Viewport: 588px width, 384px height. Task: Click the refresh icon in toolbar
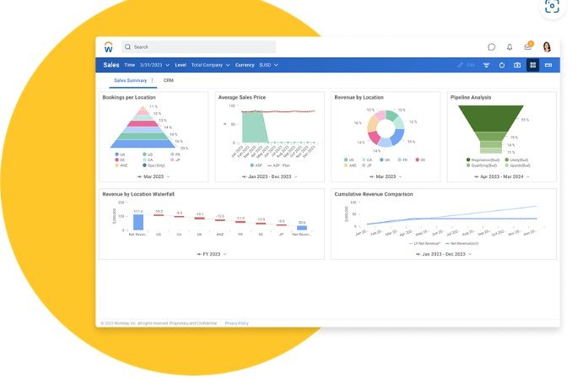coord(502,65)
